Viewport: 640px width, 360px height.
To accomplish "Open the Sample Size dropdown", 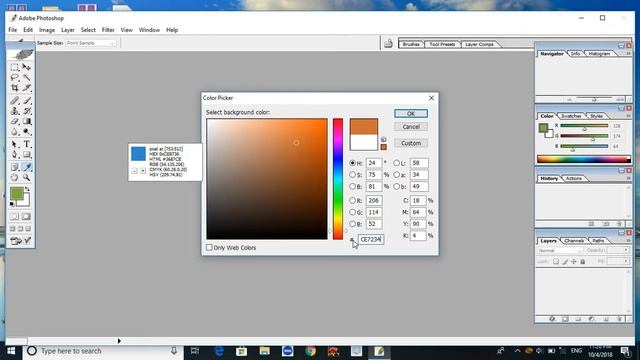I will (91, 43).
